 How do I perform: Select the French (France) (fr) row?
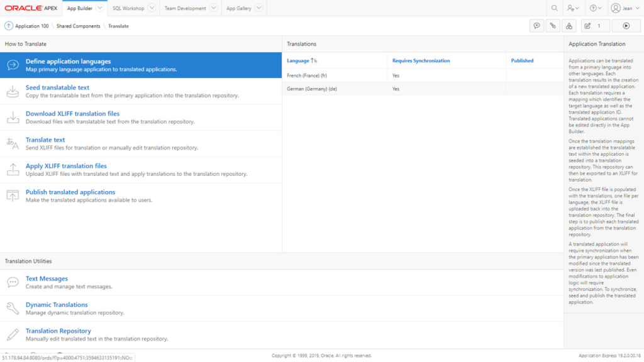click(423, 75)
